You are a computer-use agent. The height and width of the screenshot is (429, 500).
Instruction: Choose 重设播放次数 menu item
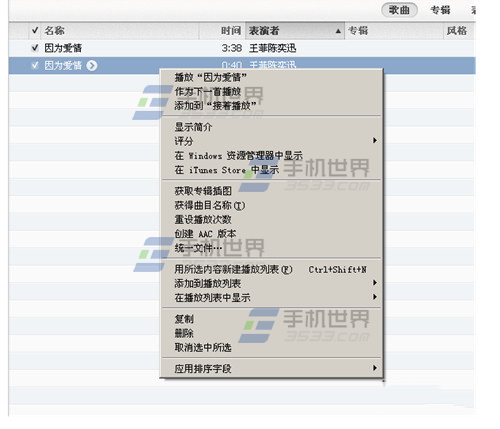tap(271, 220)
